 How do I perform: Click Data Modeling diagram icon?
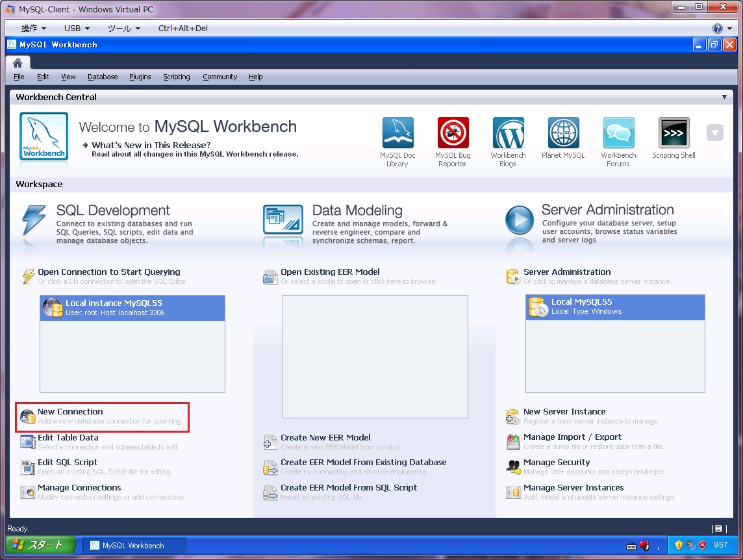(283, 219)
